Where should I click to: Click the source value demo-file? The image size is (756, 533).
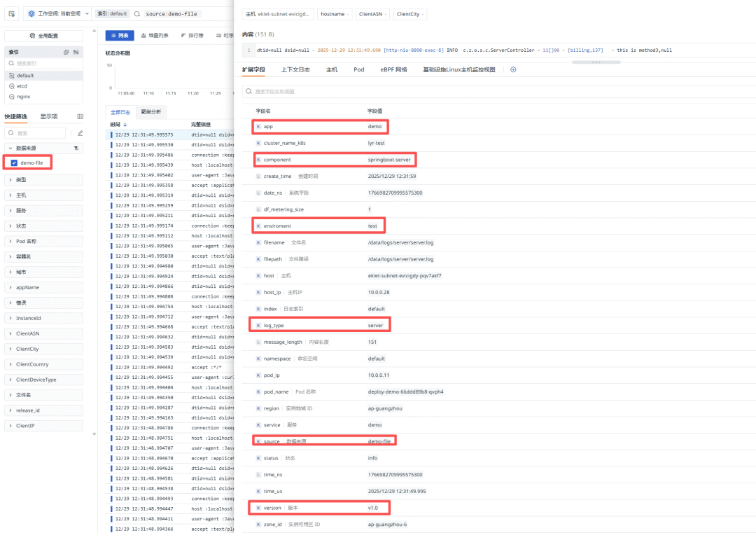379,441
